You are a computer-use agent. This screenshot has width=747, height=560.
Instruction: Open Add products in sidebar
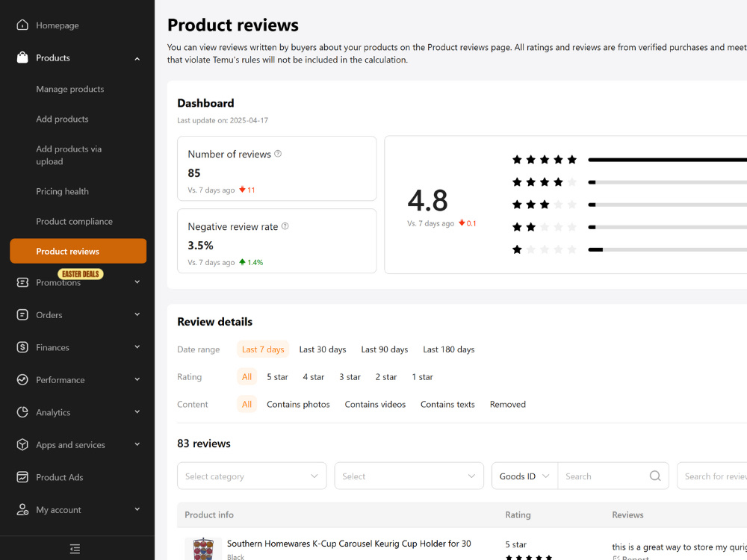(63, 119)
